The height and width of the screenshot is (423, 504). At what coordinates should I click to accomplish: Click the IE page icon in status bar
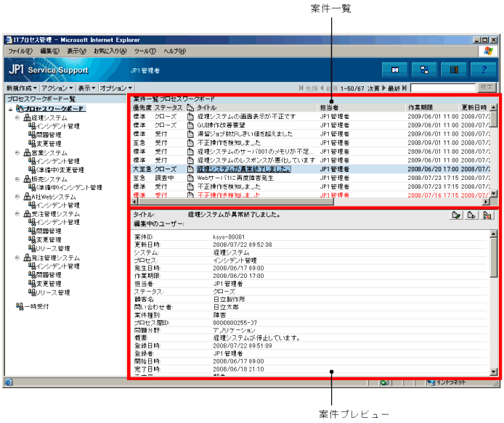click(9, 382)
